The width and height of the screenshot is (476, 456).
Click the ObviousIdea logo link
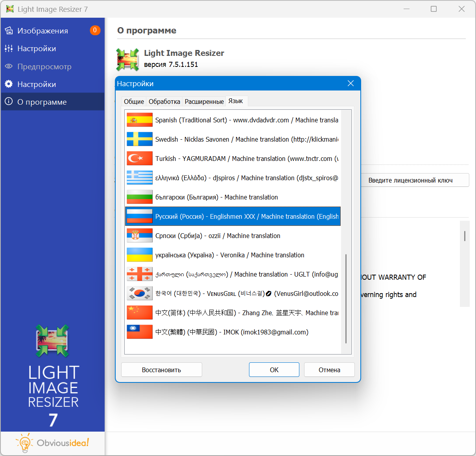pos(53,443)
